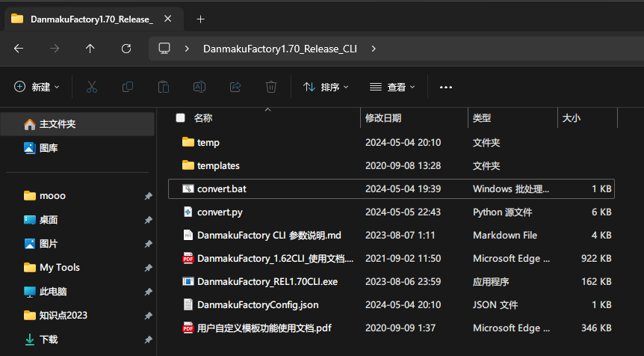644x356 pixels.
Task: Sort files by 名称 column header
Action: tap(203, 118)
